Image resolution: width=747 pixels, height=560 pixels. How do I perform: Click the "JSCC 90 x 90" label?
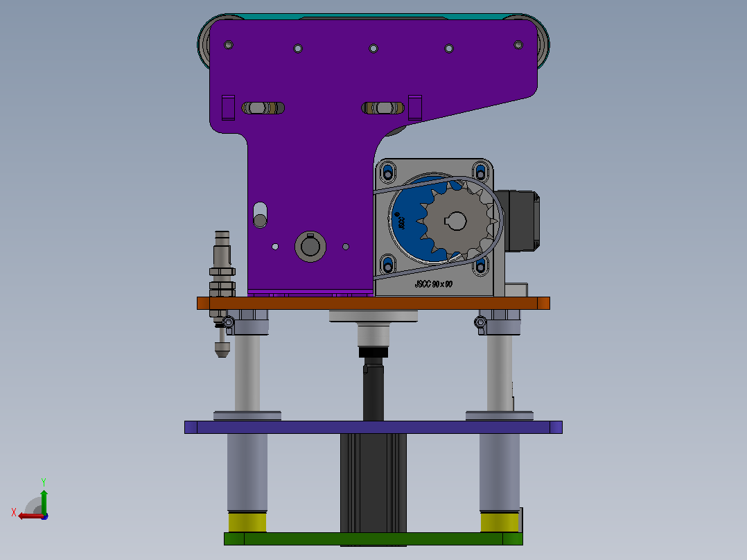pyautogui.click(x=434, y=284)
